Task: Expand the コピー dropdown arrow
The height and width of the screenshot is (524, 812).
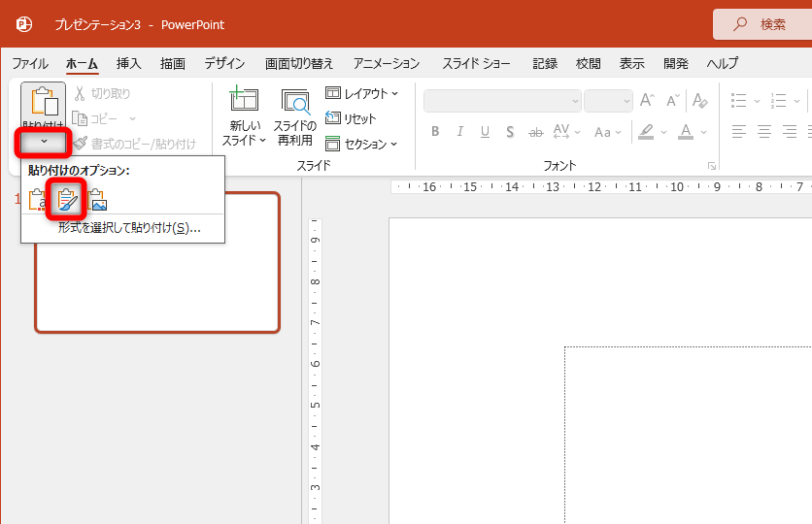Action: point(132,119)
